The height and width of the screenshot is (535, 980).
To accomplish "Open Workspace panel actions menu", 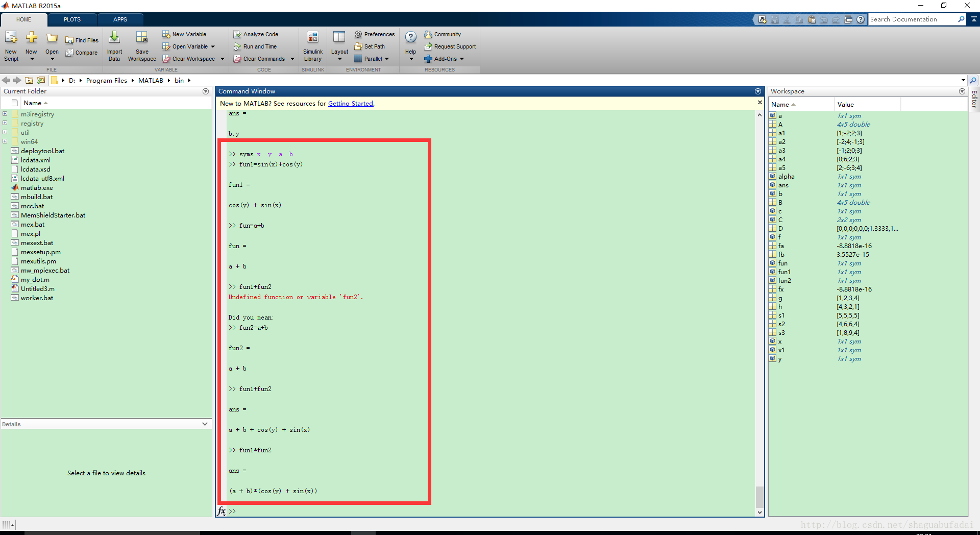I will pyautogui.click(x=962, y=91).
